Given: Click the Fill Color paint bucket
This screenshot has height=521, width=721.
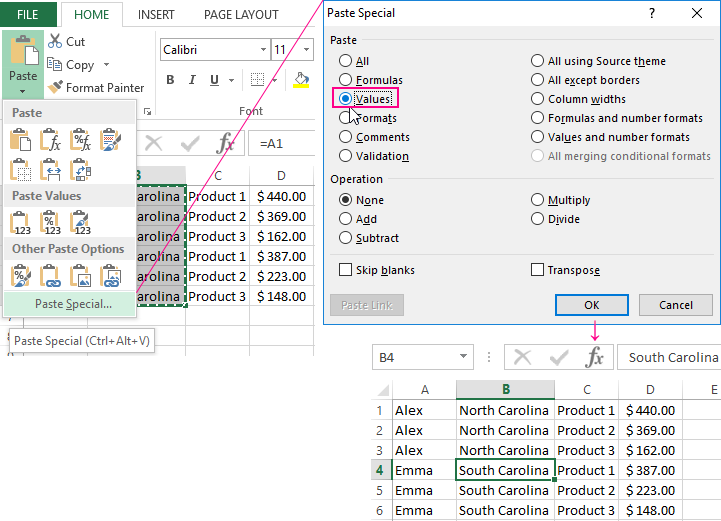Looking at the screenshot, I should click(301, 80).
